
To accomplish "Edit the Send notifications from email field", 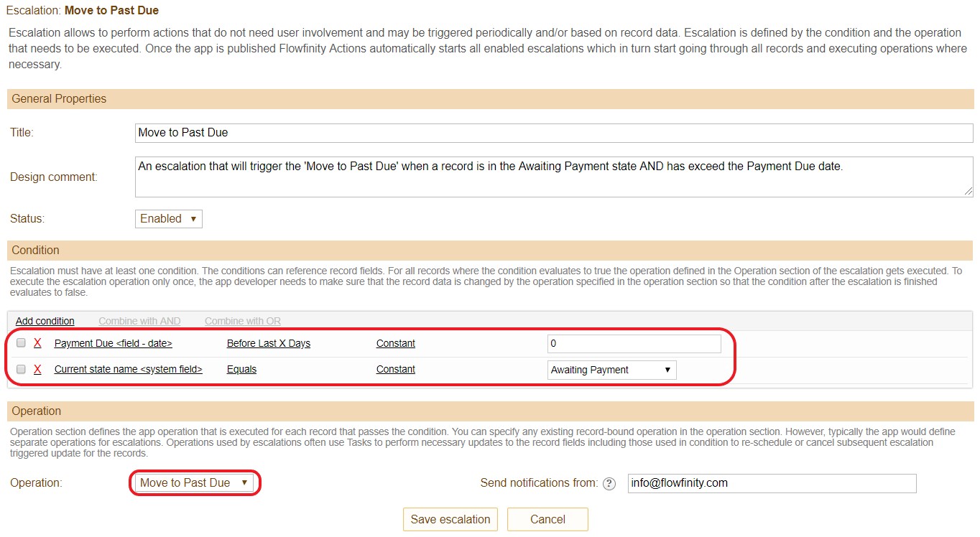I will pos(772,483).
